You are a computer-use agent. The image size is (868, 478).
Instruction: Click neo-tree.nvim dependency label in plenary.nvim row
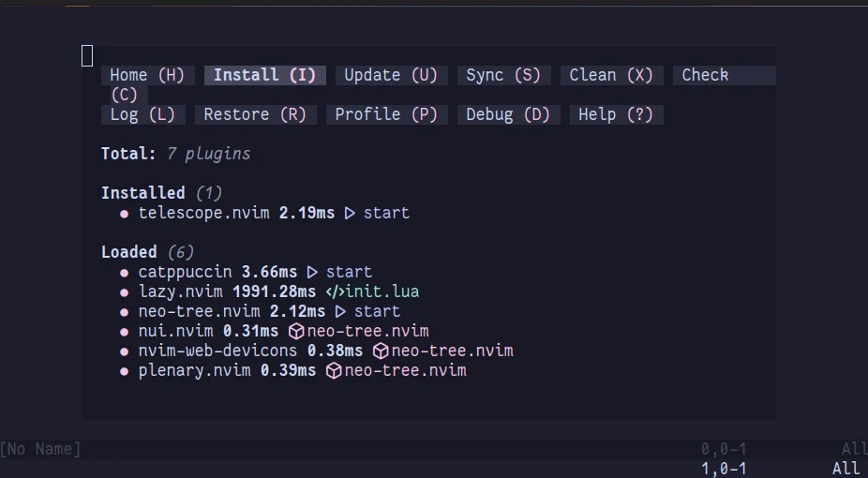(405, 370)
